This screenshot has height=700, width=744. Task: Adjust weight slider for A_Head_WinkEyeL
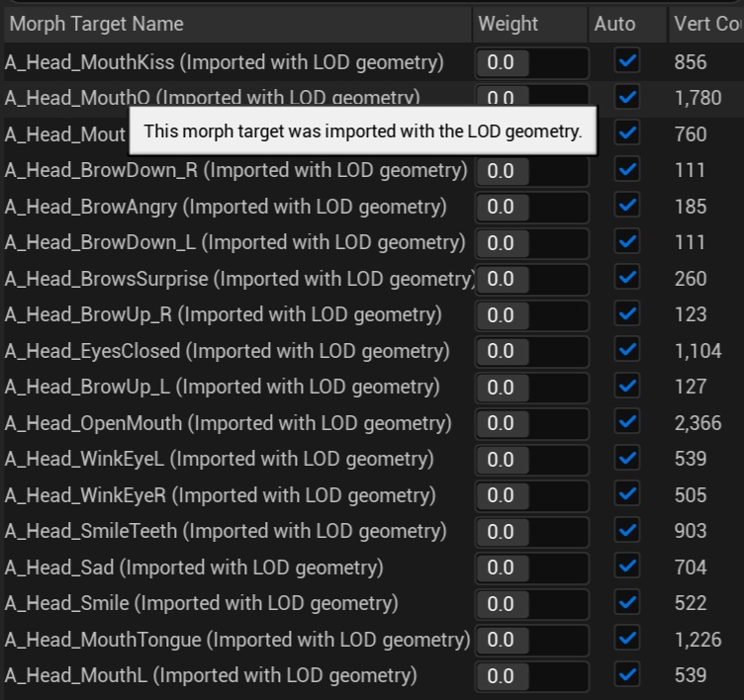click(531, 460)
